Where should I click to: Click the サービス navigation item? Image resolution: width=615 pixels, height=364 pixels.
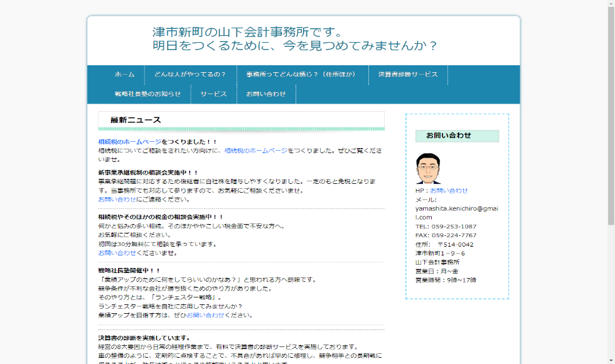click(x=213, y=94)
